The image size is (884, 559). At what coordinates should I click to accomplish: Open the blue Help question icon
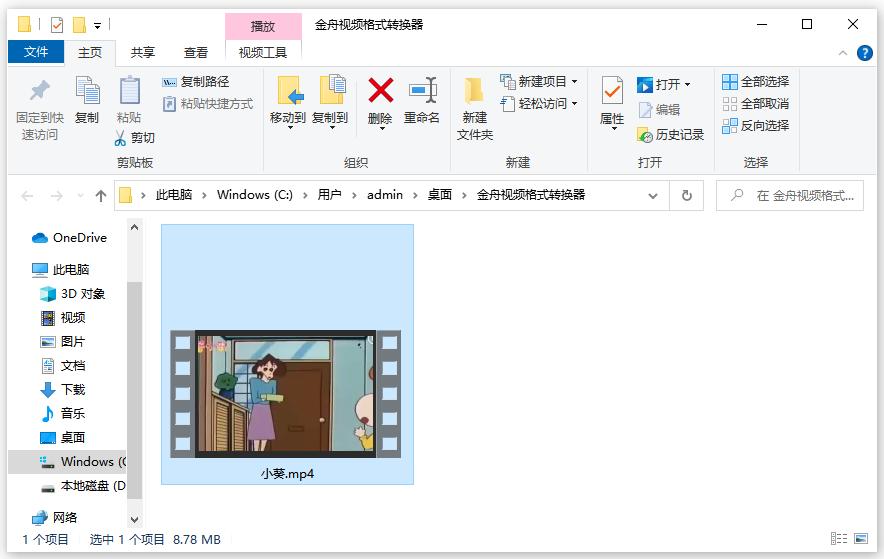[865, 53]
